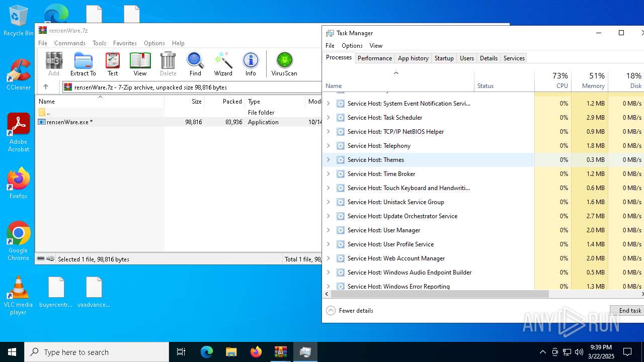Open WinRAR Tools menu
Screen dimensions: 644x362
pyautogui.click(x=99, y=43)
